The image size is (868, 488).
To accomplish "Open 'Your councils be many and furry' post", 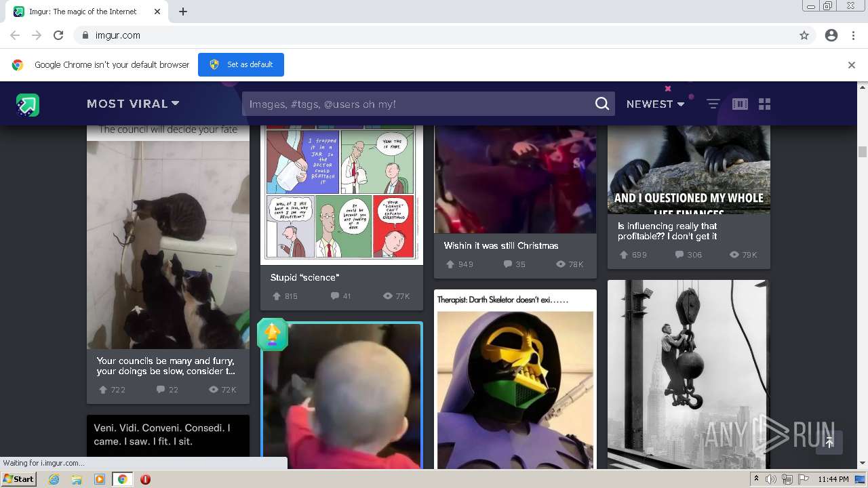I will [x=165, y=366].
